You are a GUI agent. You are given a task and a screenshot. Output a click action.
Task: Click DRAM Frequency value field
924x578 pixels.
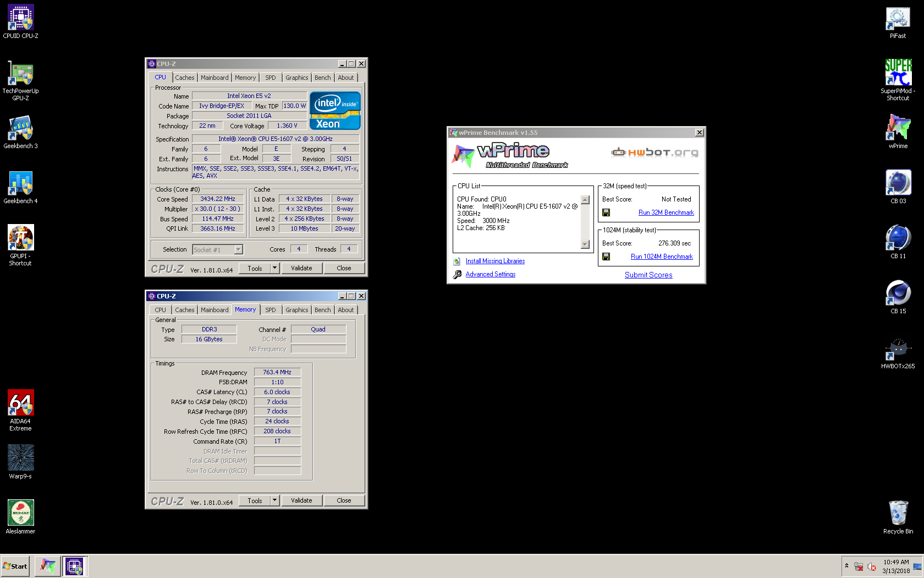277,372
